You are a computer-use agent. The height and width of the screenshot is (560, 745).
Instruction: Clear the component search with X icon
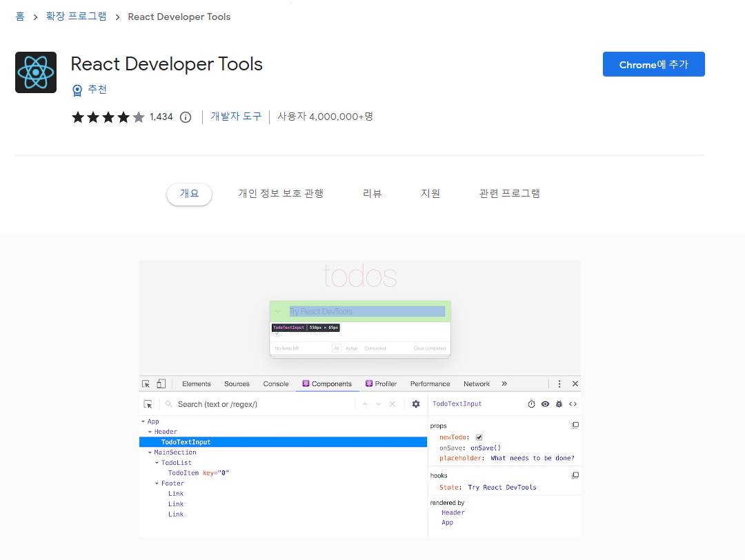[x=393, y=404]
